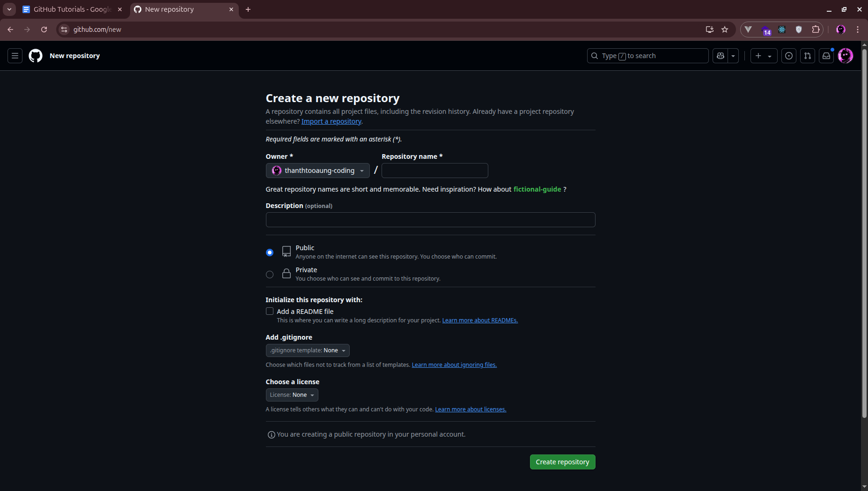Enable the Add a README file checkbox
This screenshot has width=868, height=491.
point(270,311)
